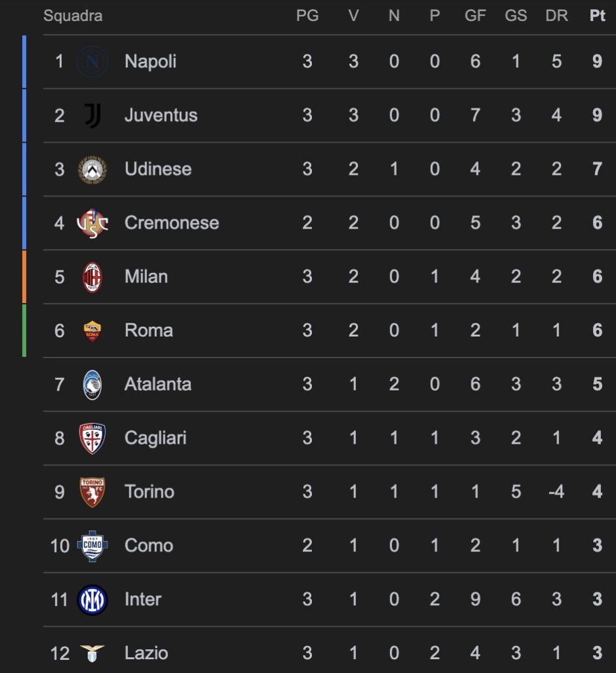Image resolution: width=616 pixels, height=673 pixels.
Task: Click the Como team logo
Action: coord(92,546)
